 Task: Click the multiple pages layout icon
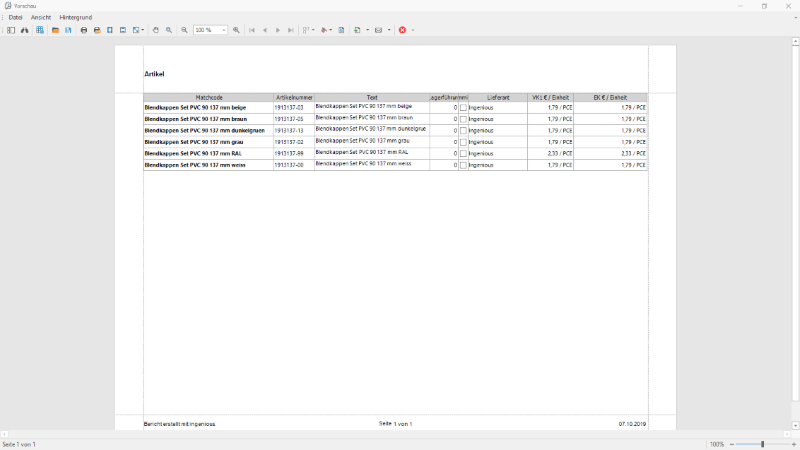306,30
